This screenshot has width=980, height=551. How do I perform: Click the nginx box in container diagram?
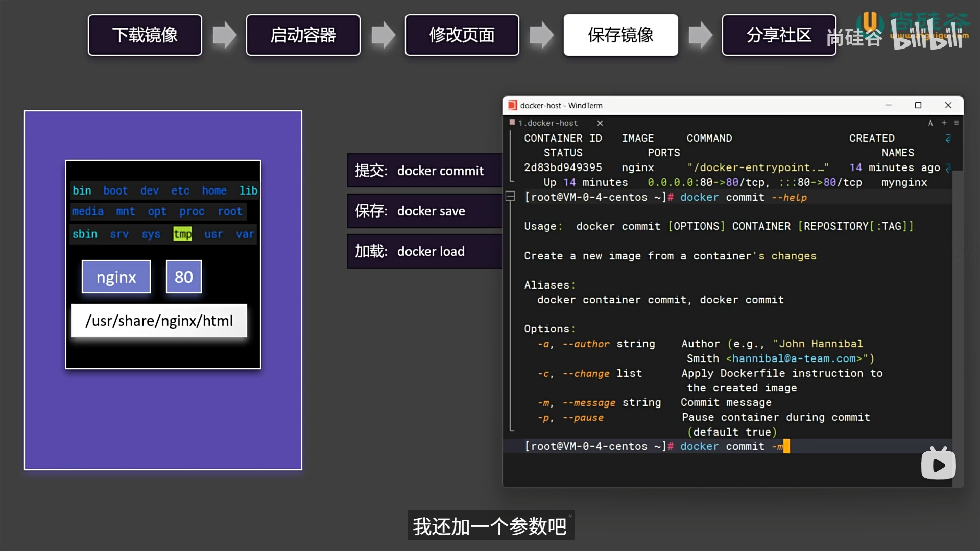pyautogui.click(x=116, y=277)
